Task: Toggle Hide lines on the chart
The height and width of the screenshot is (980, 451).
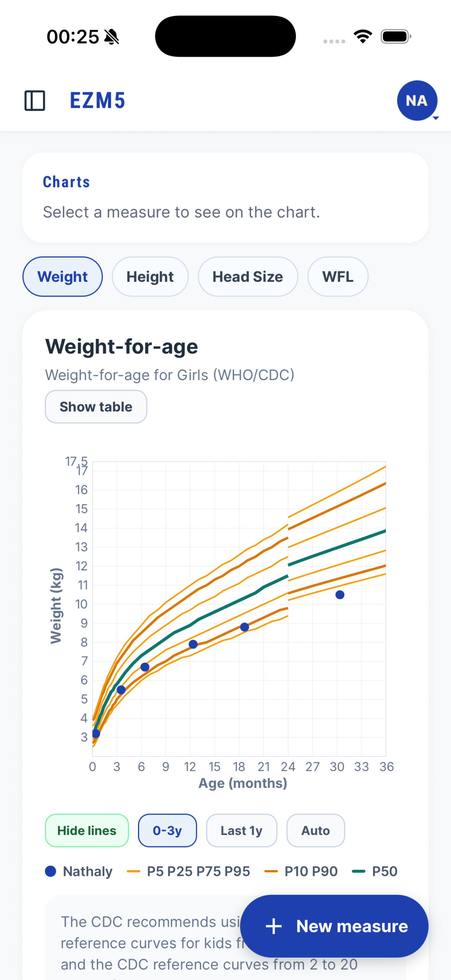Action: [x=87, y=830]
